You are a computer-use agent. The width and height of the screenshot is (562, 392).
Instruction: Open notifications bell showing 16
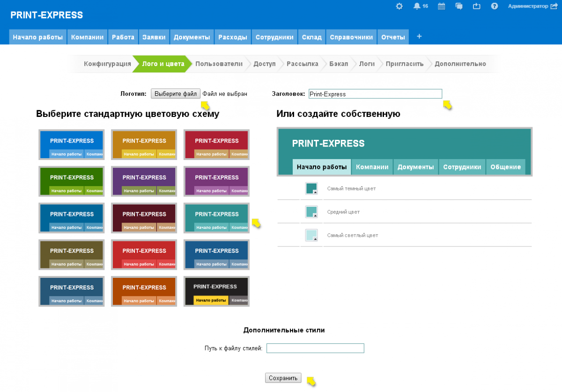[417, 6]
